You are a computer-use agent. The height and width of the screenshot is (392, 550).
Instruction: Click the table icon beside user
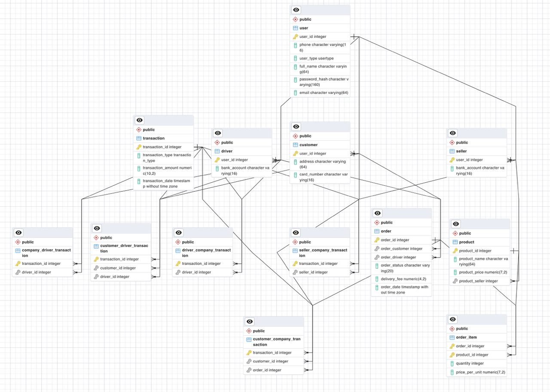click(x=295, y=28)
